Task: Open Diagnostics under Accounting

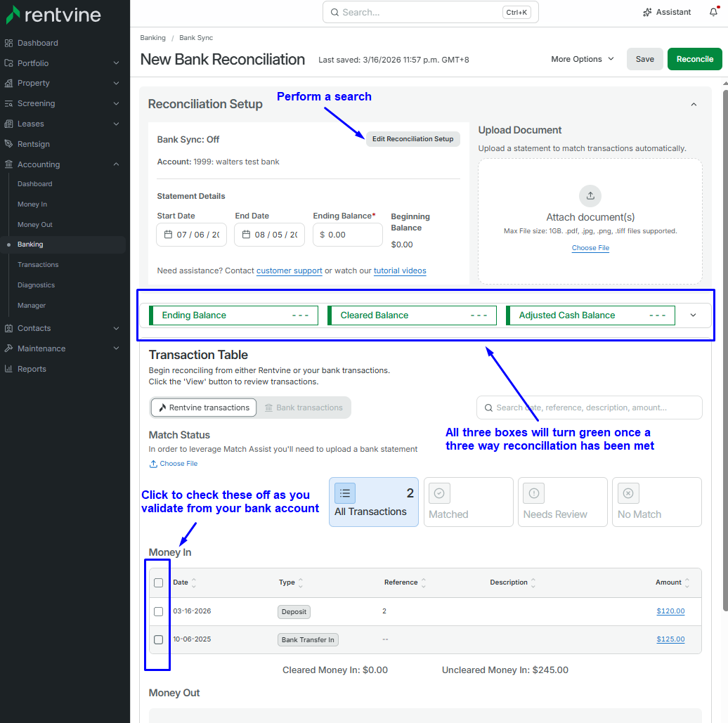Action: coord(37,285)
